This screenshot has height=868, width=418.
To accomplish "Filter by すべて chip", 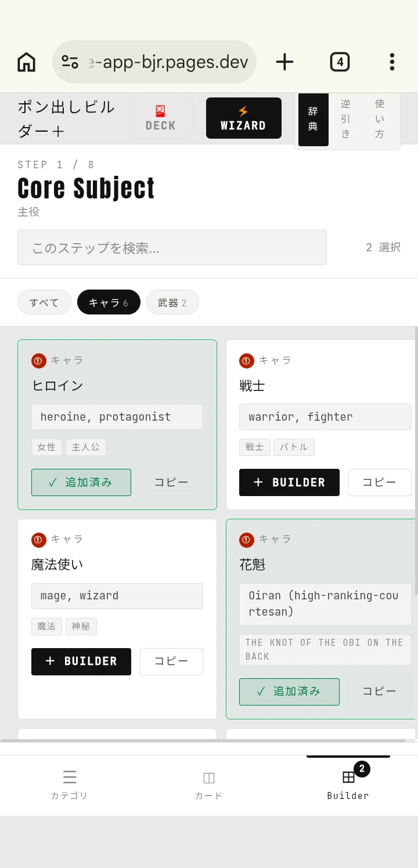I will [x=44, y=302].
